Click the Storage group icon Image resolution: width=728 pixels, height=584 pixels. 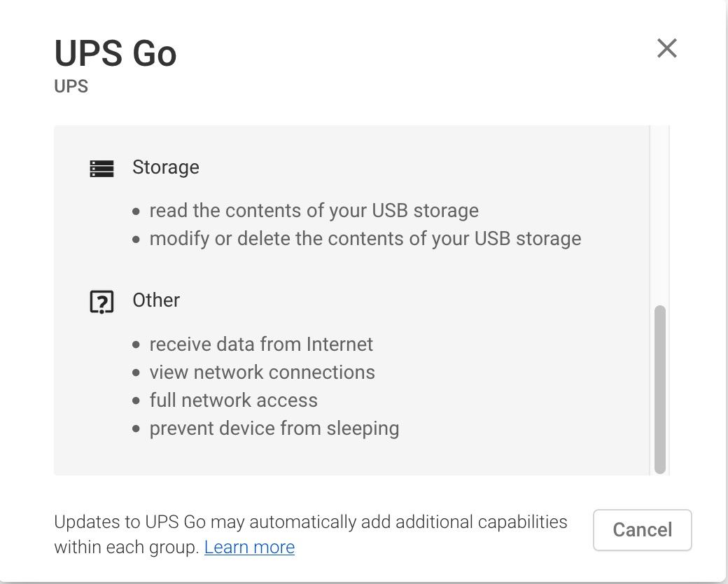point(101,169)
